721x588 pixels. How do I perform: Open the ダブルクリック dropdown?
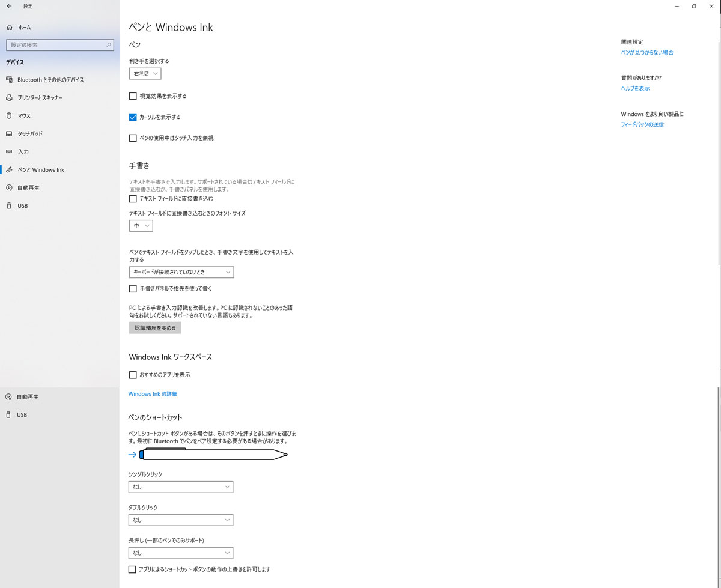click(181, 520)
